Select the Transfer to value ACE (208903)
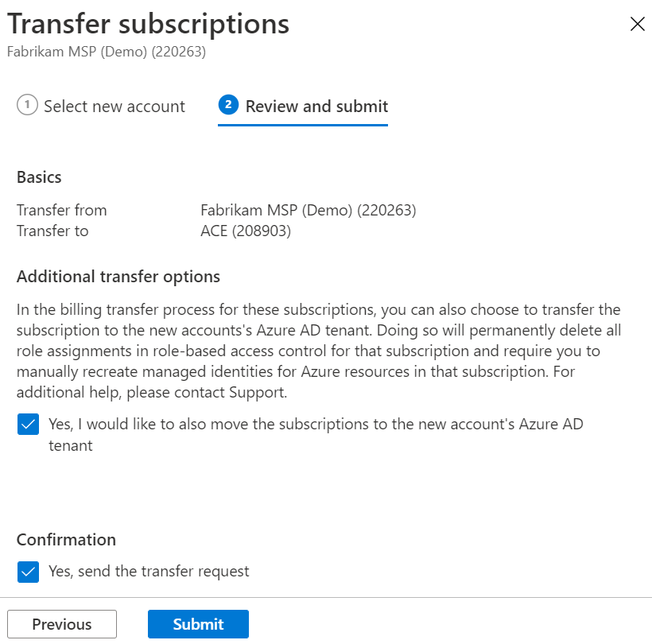Screen dimensions: 652x644 (x=246, y=231)
